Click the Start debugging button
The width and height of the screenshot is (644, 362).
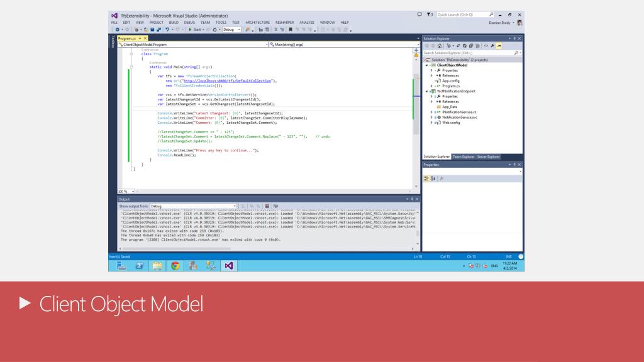[x=196, y=30]
